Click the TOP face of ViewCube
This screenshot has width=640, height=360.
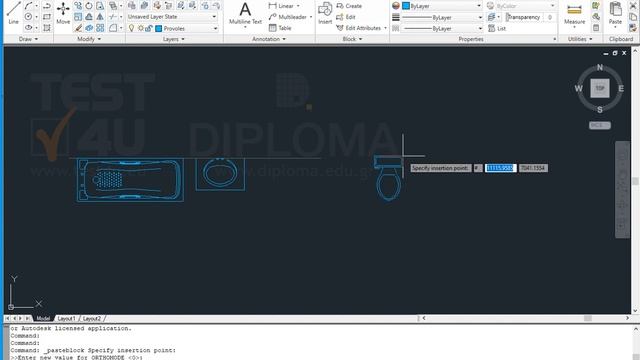point(600,88)
